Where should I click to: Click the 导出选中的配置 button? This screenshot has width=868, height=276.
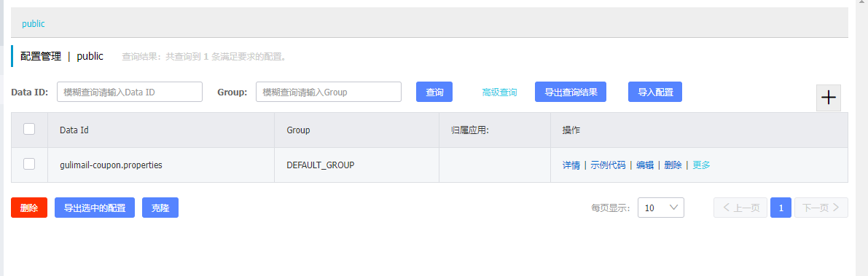(x=95, y=208)
